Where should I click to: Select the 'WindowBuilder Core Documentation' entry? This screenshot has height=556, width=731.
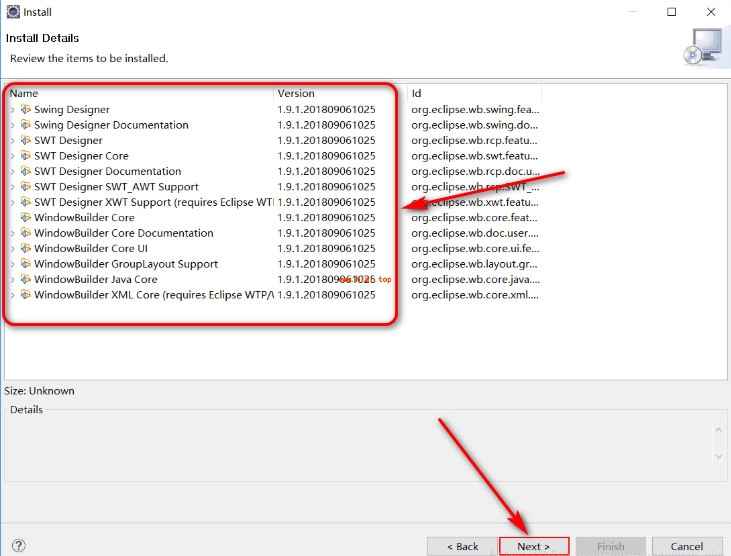pyautogui.click(x=124, y=233)
